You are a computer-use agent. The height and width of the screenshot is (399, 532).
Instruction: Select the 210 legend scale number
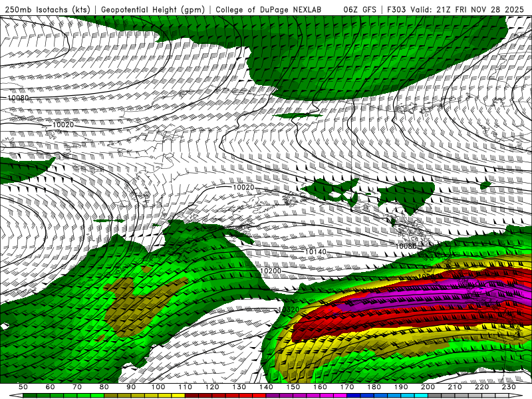(455, 387)
